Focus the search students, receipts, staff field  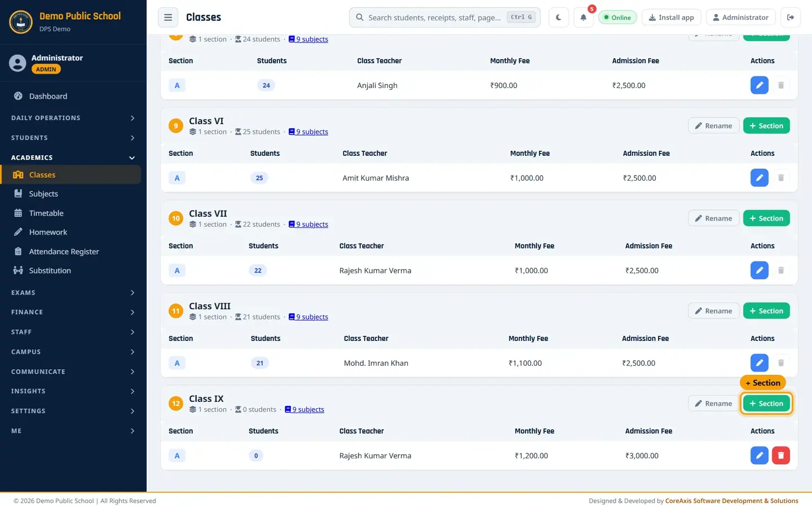[x=445, y=17]
